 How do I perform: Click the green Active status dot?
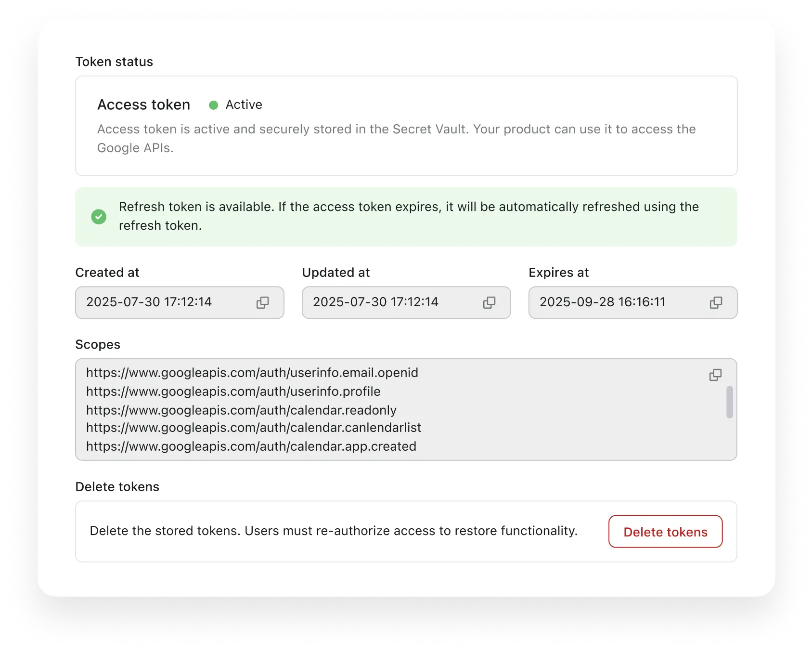pyautogui.click(x=214, y=105)
